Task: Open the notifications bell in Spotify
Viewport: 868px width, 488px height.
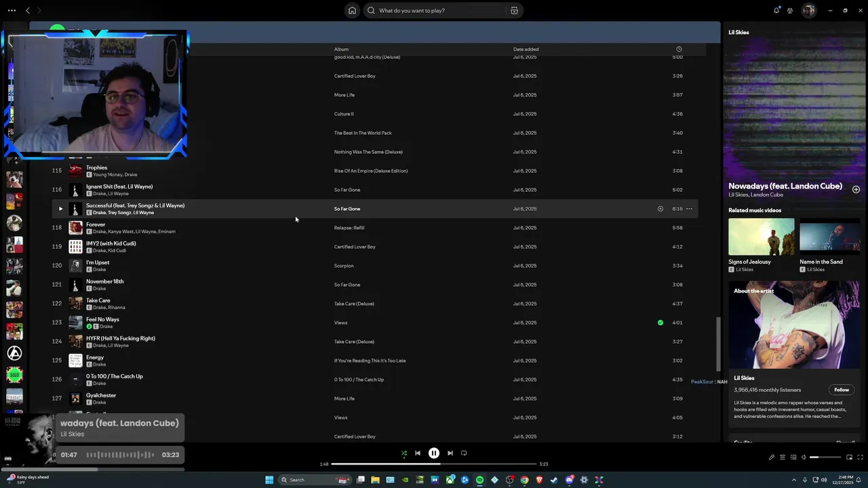Action: [x=776, y=10]
